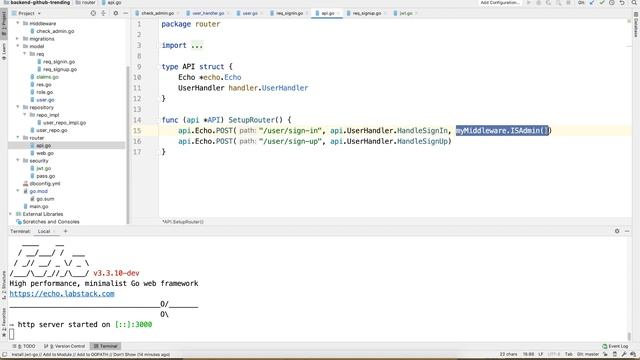
Task: Open the Structure tool window on left edge
Action: click(4, 284)
